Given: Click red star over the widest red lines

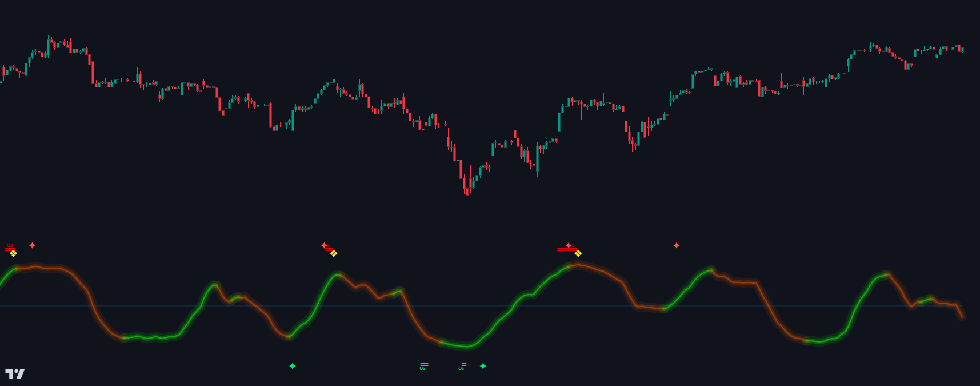Looking at the screenshot, I should (x=569, y=245).
